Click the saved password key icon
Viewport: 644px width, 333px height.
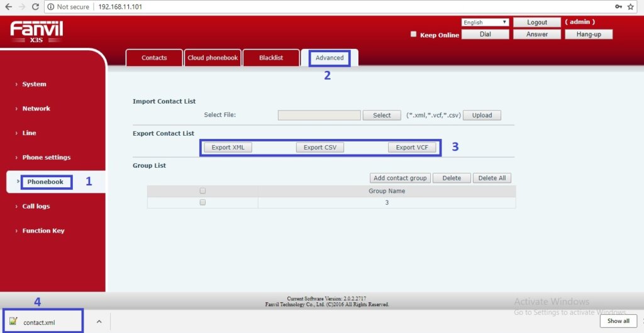618,6
